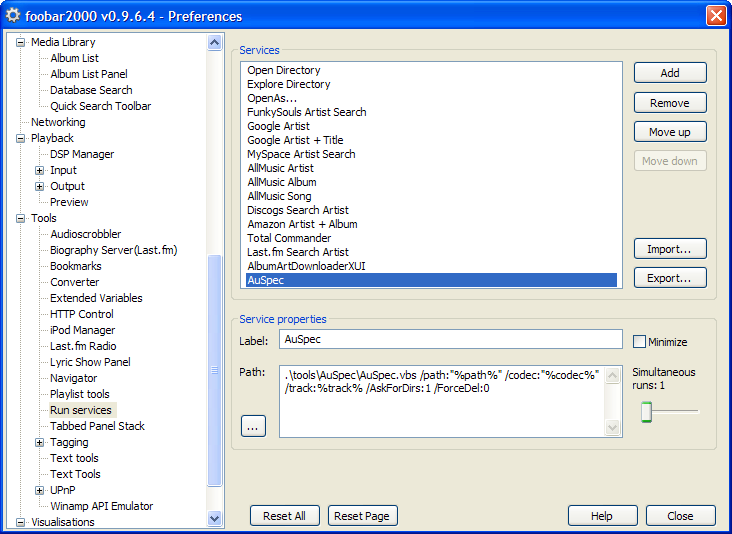The image size is (732, 534).
Task: Select Audioscrobbler in the preferences tree
Action: pyautogui.click(x=85, y=234)
